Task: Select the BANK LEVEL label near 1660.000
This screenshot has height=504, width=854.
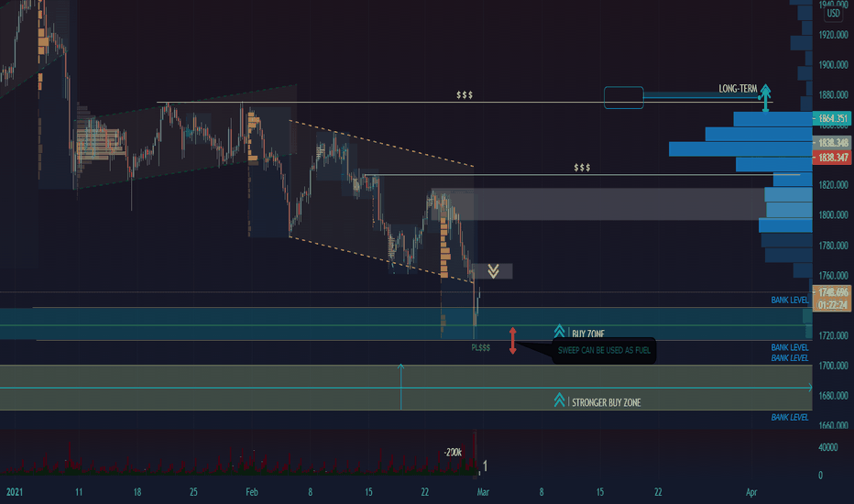Action: tap(790, 417)
